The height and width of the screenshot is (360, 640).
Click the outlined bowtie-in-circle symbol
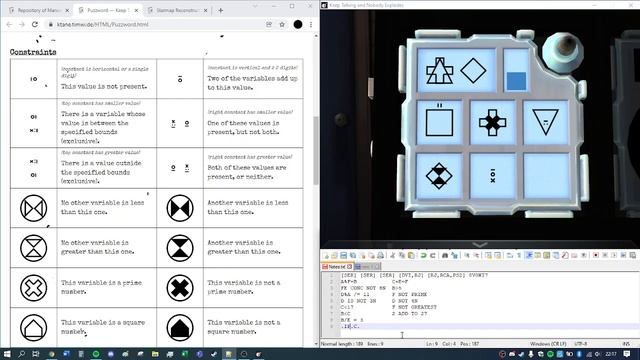(x=33, y=208)
